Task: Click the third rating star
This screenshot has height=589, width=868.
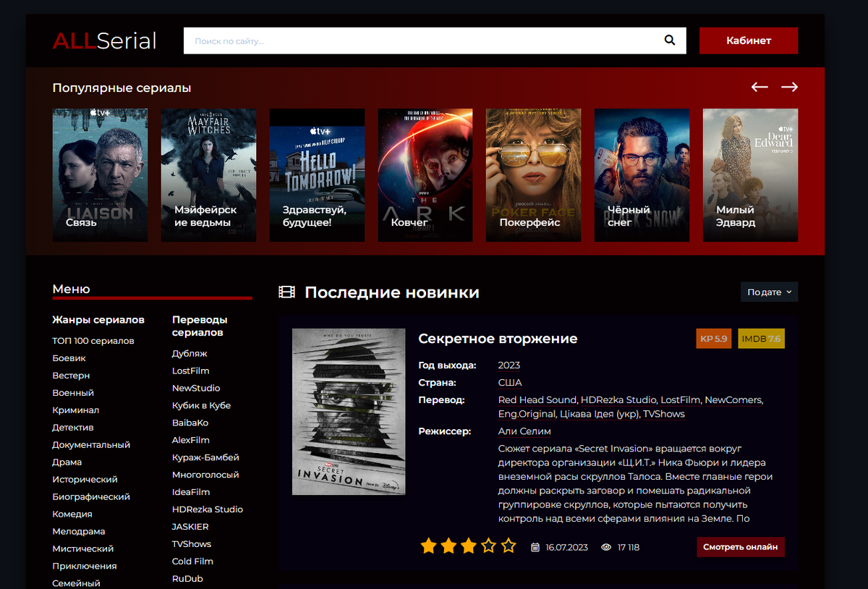Action: [469, 546]
